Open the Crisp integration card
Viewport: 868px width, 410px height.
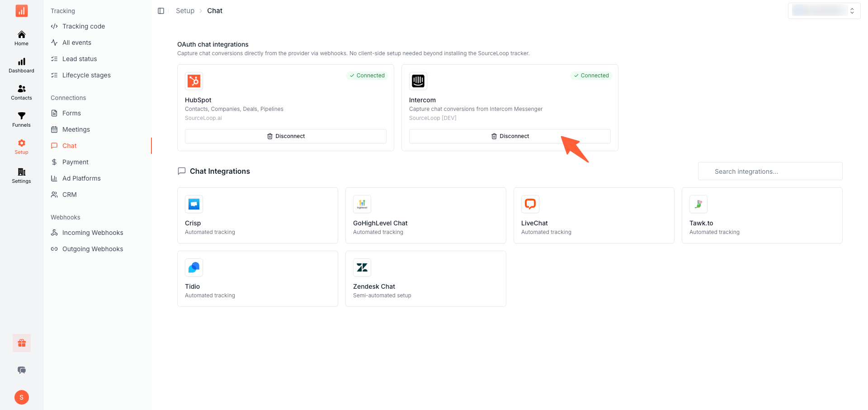point(258,215)
